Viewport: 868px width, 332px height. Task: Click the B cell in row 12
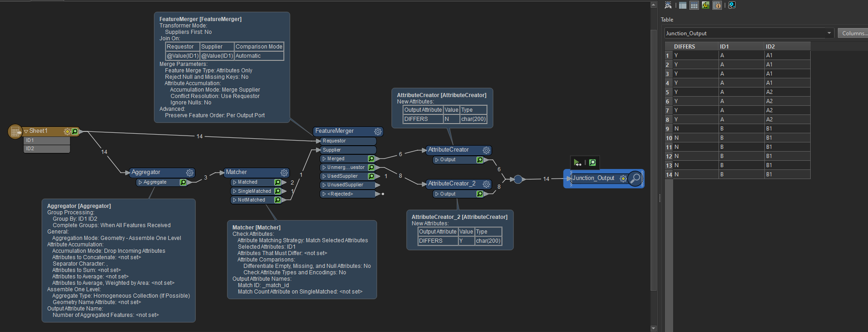(741, 156)
